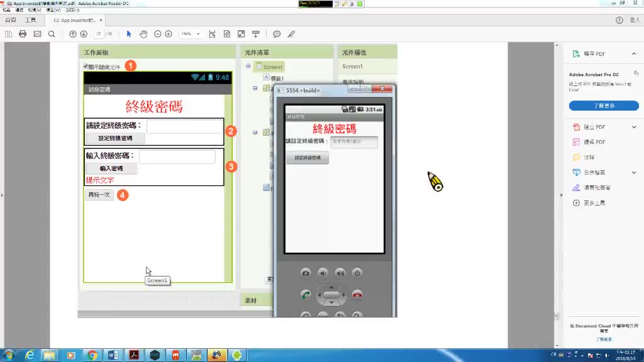This screenshot has width=644, height=362.
Task: Select the arrow Selection tool
Action: pyautogui.click(x=129, y=34)
